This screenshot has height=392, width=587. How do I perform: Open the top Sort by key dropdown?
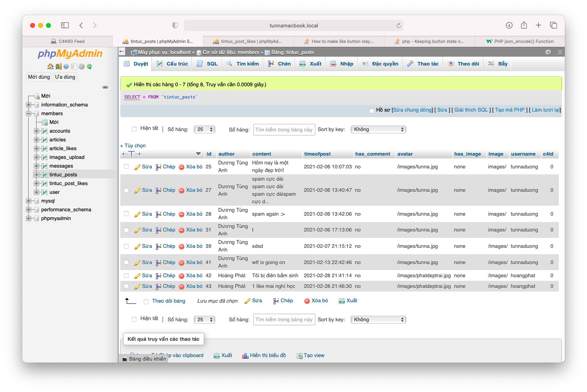[x=378, y=129]
